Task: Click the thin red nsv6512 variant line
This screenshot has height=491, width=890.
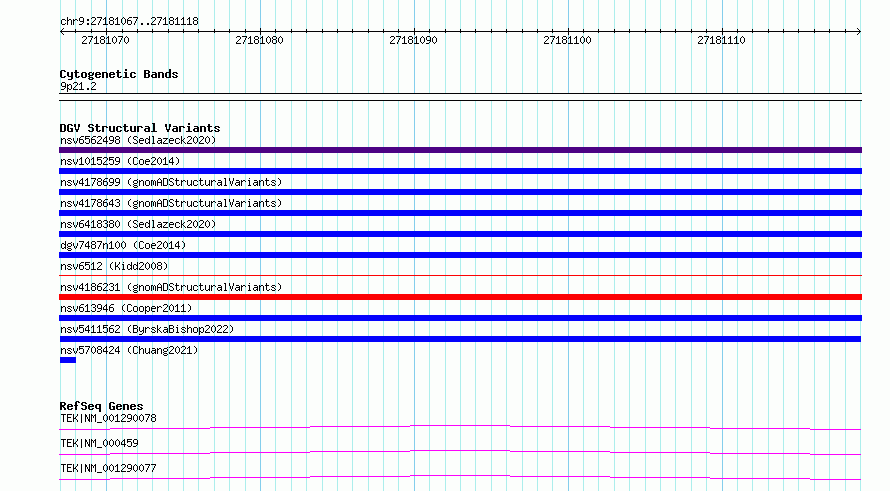Action: coord(460,275)
